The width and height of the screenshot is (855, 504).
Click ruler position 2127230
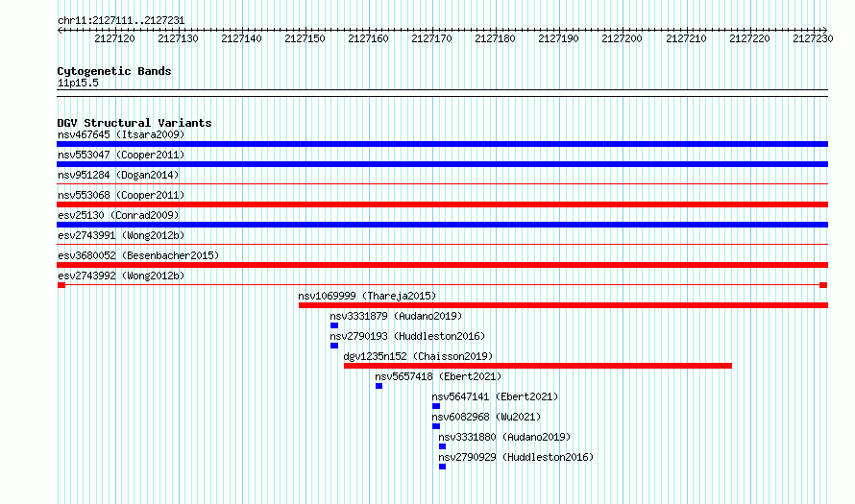tap(813, 38)
